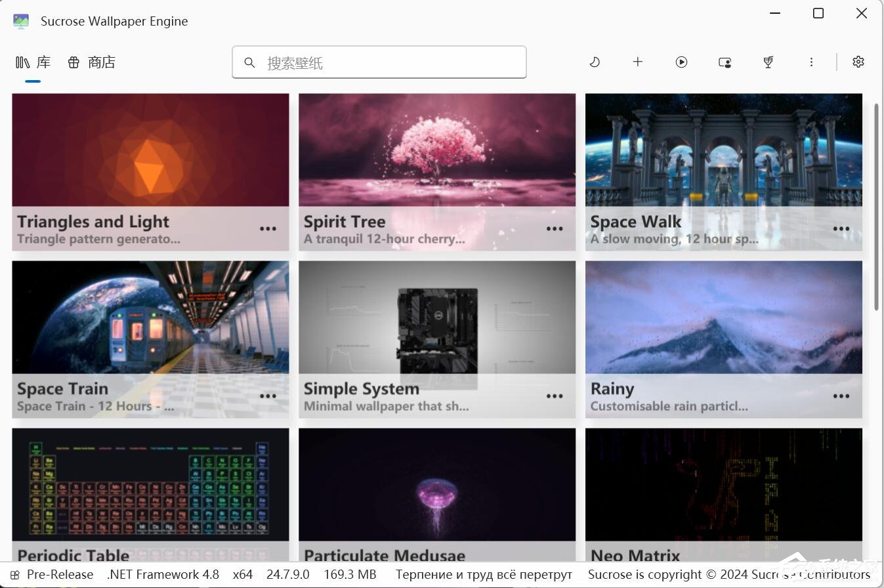Expand the Spirit Tree three-dot menu
The width and height of the screenshot is (884, 588).
click(555, 229)
